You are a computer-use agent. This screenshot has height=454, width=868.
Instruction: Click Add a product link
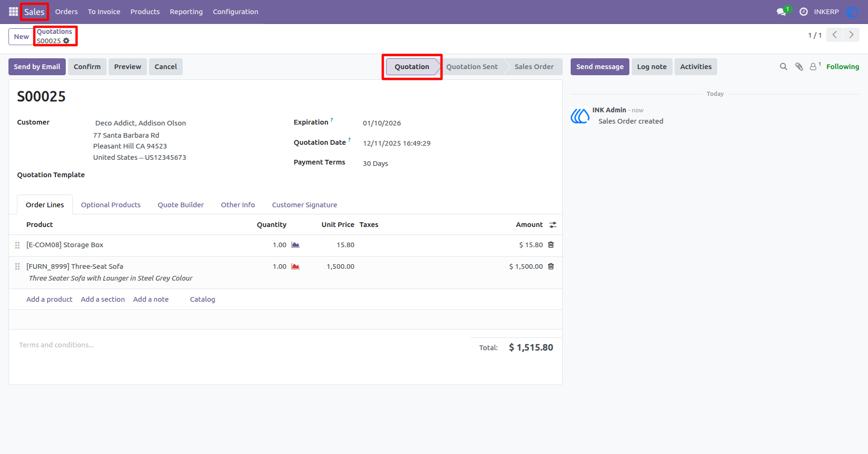pos(49,299)
